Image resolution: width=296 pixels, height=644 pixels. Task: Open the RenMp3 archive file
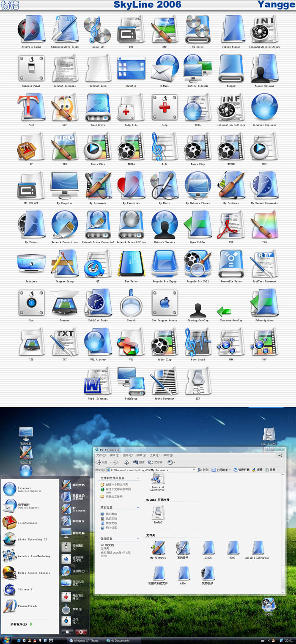[158, 515]
